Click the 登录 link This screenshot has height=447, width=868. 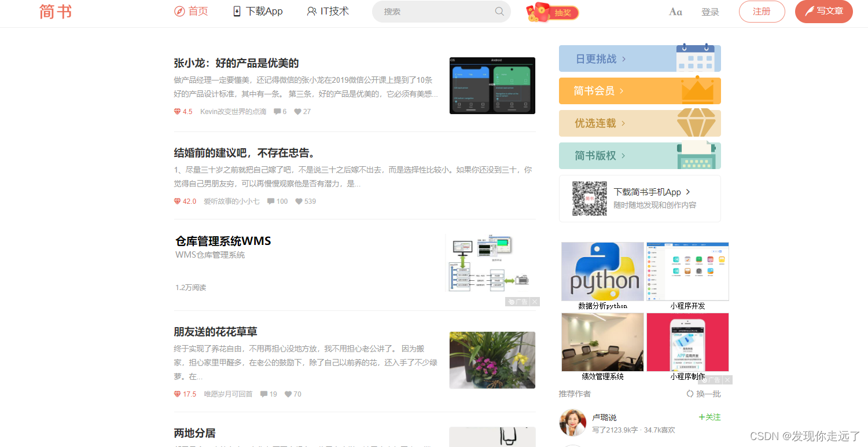click(x=710, y=12)
